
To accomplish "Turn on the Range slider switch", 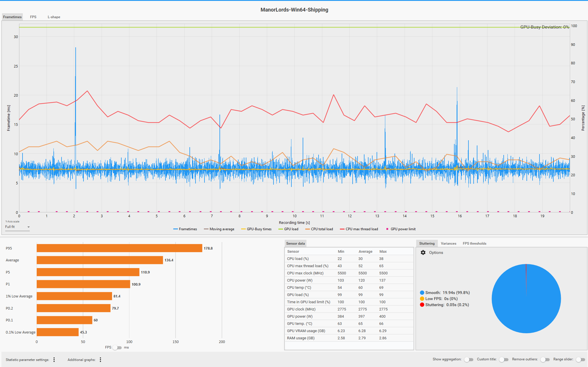I will tap(580, 359).
